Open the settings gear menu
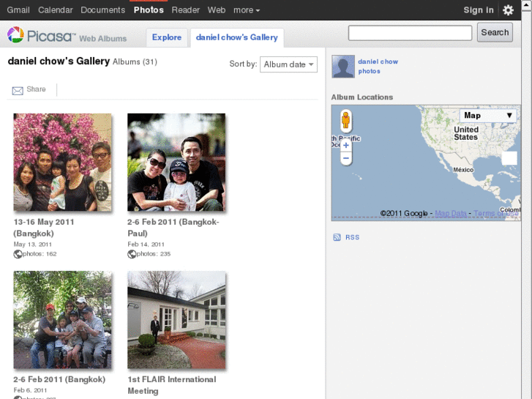 tap(508, 10)
